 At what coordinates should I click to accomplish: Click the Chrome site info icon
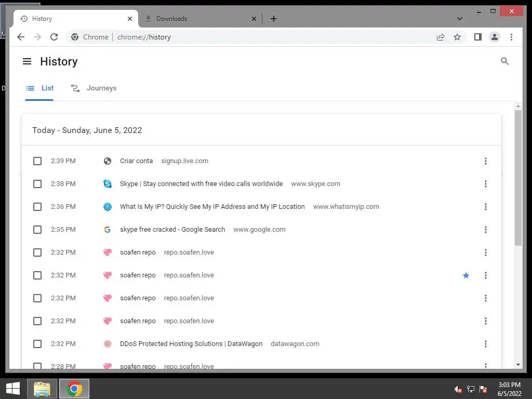75,37
